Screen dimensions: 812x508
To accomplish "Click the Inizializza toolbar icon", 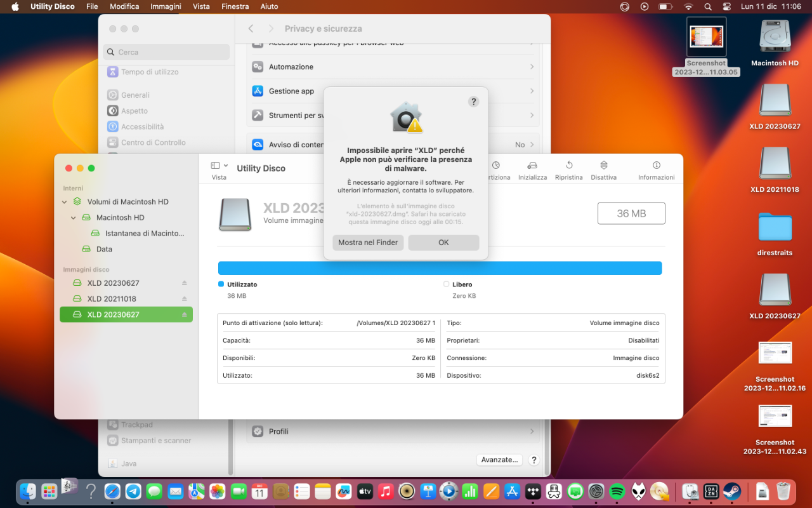I will coord(532,165).
